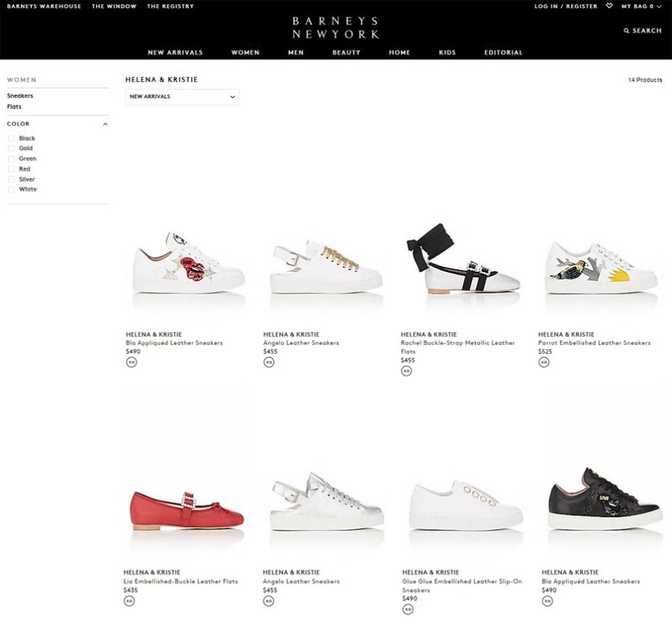Click the Helena & Kristie page heading
The height and width of the screenshot is (629, 672).
(161, 80)
